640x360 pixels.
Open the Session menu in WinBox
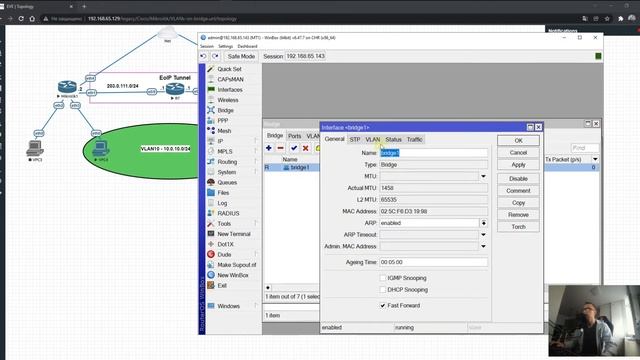(x=207, y=47)
